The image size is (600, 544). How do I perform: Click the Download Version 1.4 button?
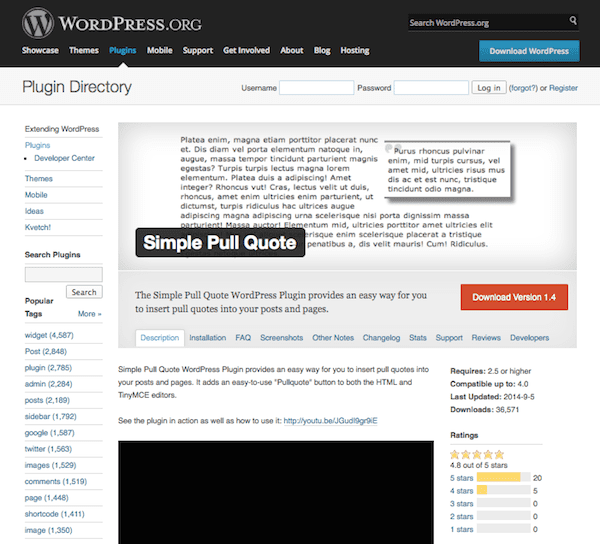[x=514, y=297]
